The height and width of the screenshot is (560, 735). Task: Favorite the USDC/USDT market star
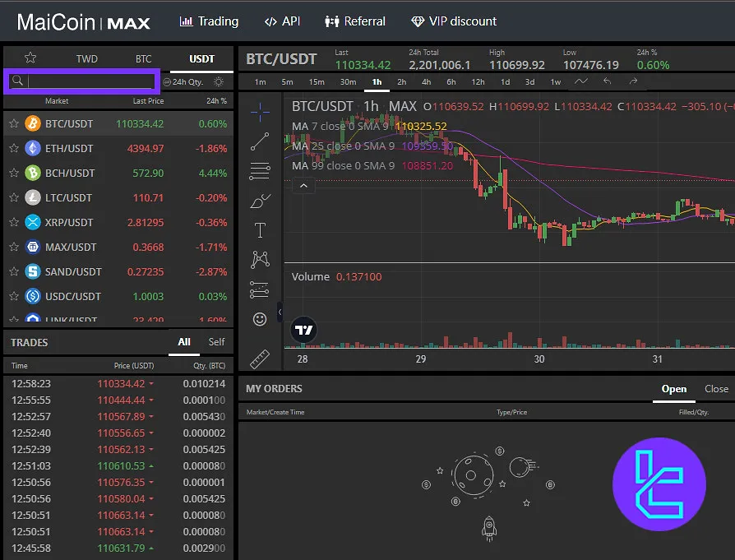(x=14, y=296)
